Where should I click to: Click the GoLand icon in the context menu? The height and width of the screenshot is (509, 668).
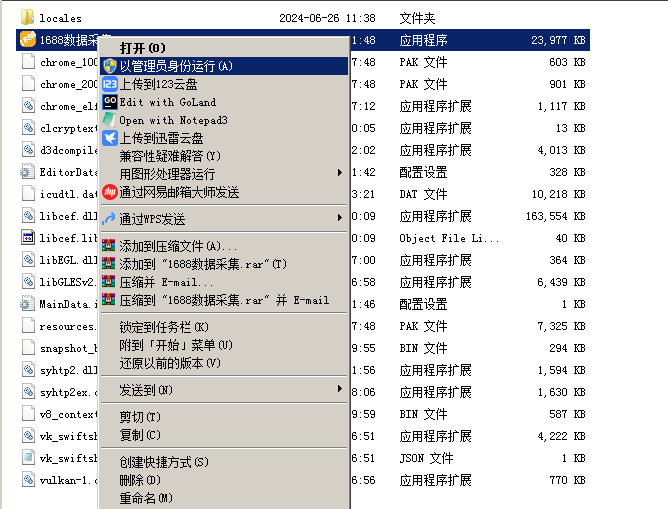pos(110,102)
